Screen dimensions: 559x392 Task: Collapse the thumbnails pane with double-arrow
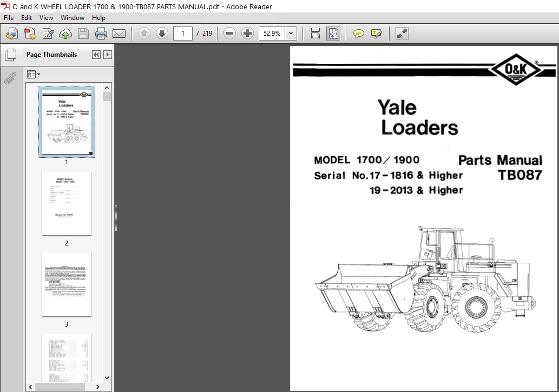[96, 55]
